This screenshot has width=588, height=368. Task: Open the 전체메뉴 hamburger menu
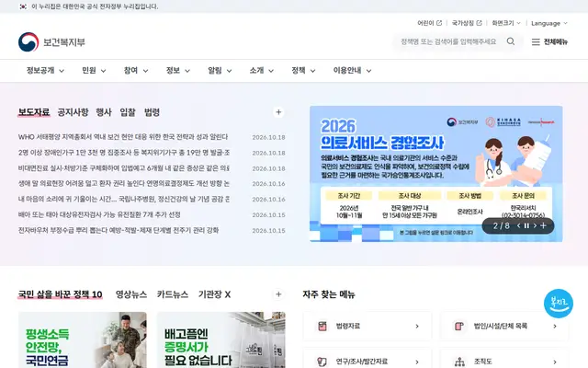click(549, 42)
